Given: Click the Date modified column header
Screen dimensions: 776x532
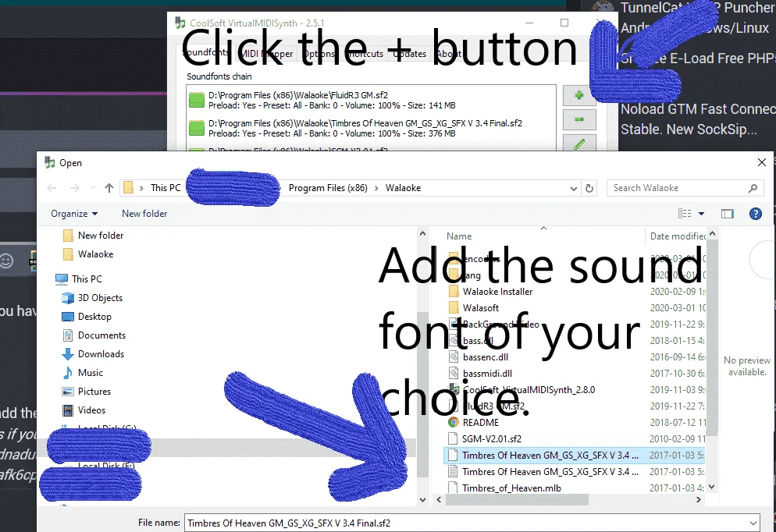Looking at the screenshot, I should click(677, 236).
